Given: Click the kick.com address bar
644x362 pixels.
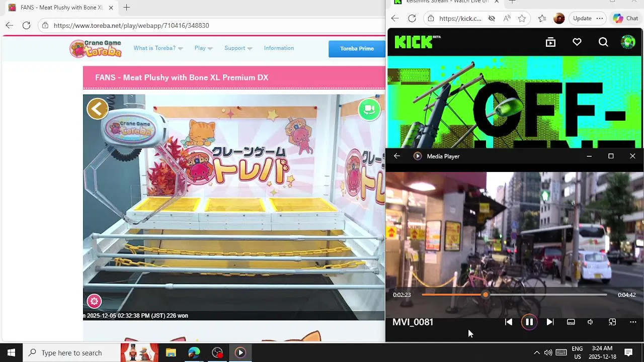Looking at the screenshot, I should [460, 19].
